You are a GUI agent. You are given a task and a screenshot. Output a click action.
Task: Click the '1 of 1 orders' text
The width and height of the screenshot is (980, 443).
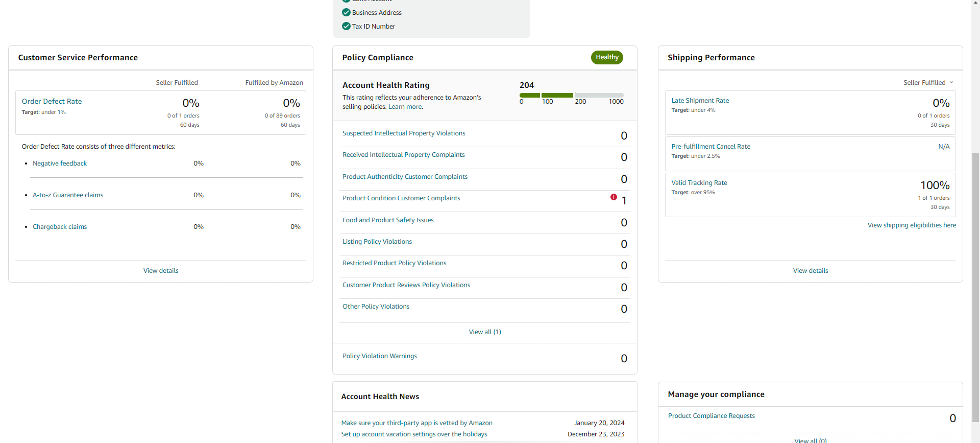934,198
